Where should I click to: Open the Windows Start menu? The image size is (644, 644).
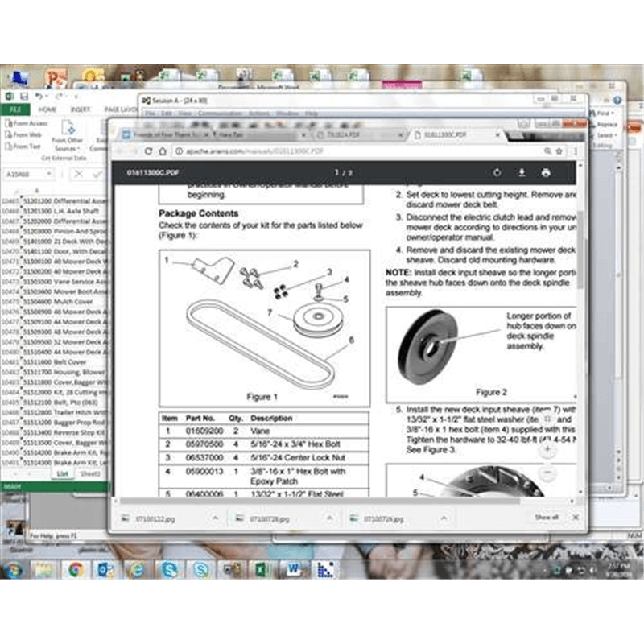14,569
